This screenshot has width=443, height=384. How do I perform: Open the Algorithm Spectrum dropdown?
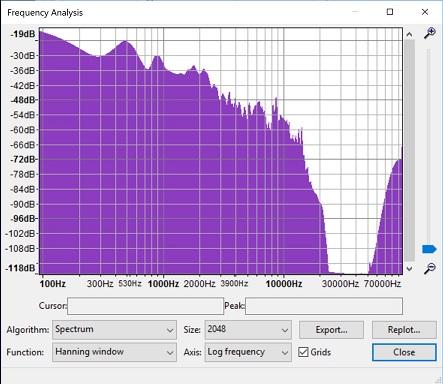pyautogui.click(x=114, y=330)
